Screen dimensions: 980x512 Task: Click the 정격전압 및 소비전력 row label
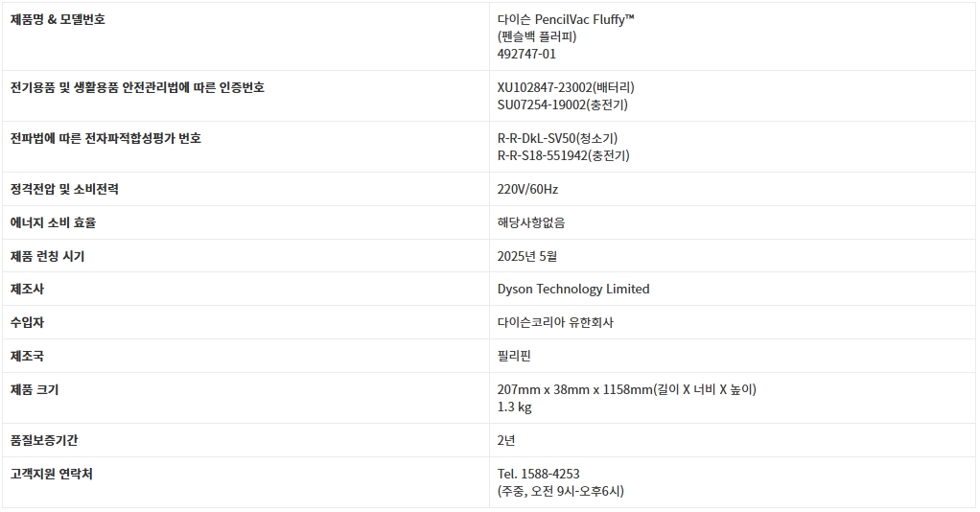point(64,189)
